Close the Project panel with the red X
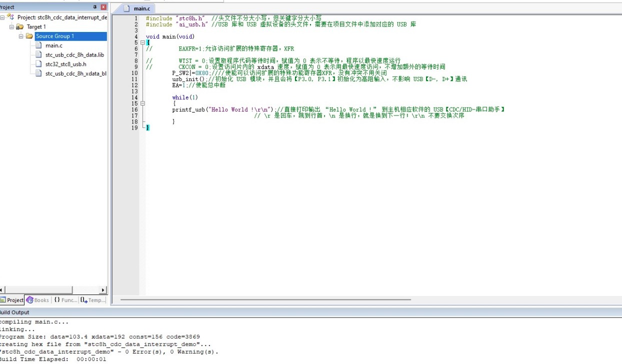 point(103,7)
